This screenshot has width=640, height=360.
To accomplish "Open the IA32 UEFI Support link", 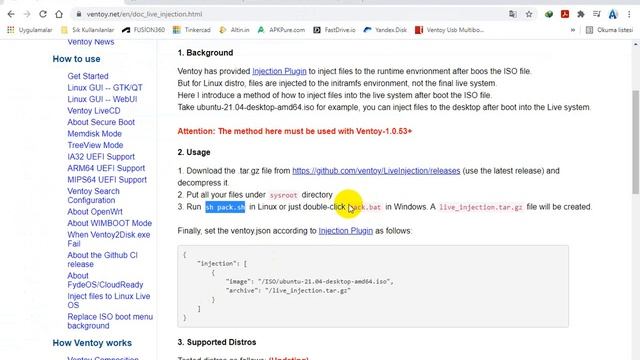I will click(x=101, y=156).
